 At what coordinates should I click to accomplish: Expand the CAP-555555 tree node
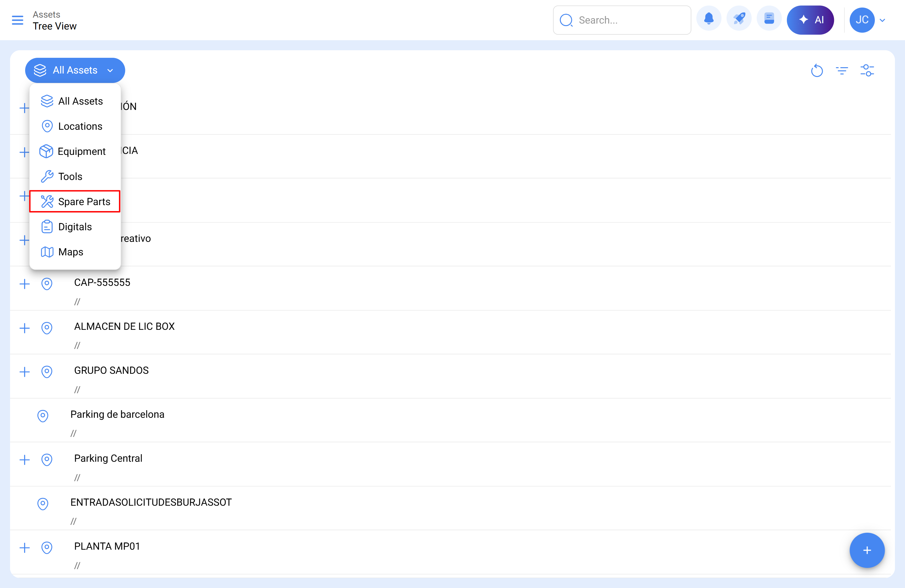[24, 284]
